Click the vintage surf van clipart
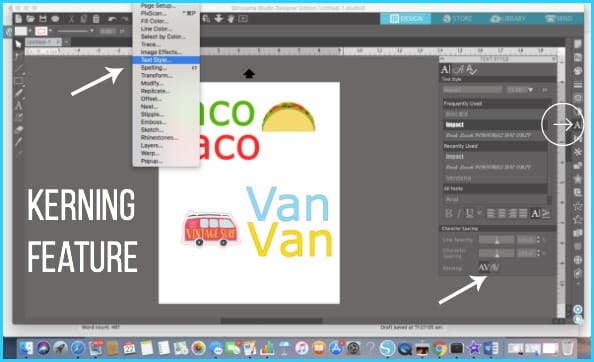 click(211, 229)
